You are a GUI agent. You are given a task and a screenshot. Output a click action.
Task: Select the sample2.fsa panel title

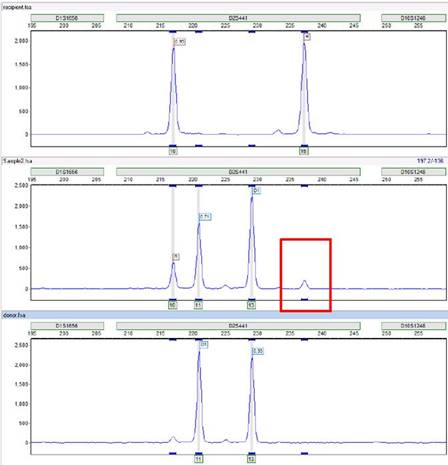17,161
